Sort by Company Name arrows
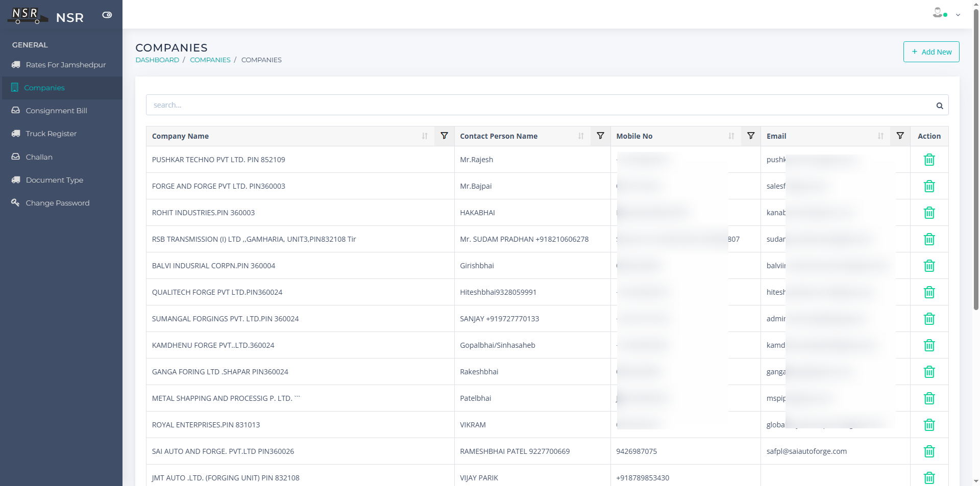The height and width of the screenshot is (486, 980). click(x=425, y=136)
